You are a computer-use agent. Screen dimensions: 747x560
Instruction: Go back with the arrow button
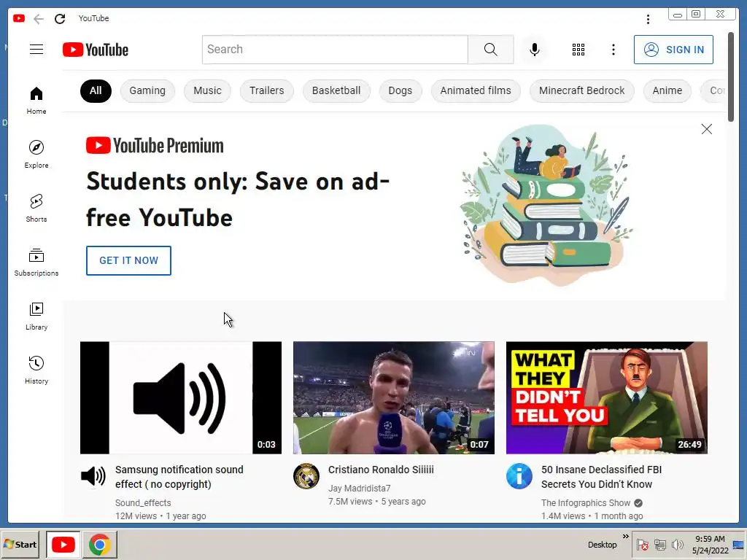pos(39,18)
